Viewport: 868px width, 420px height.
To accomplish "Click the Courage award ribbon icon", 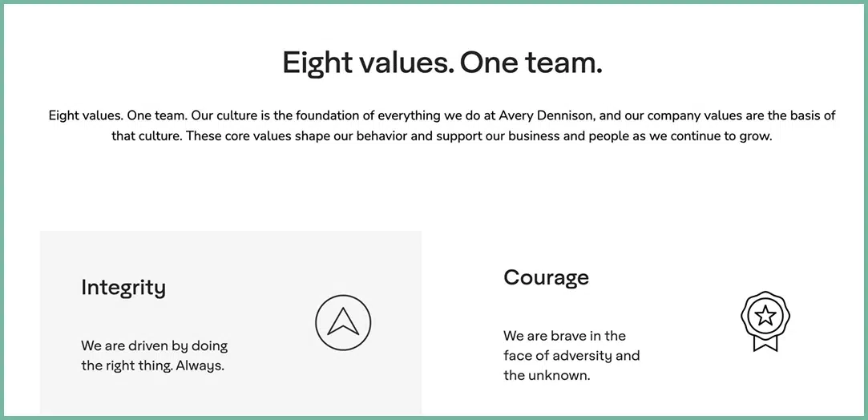I will (x=765, y=321).
